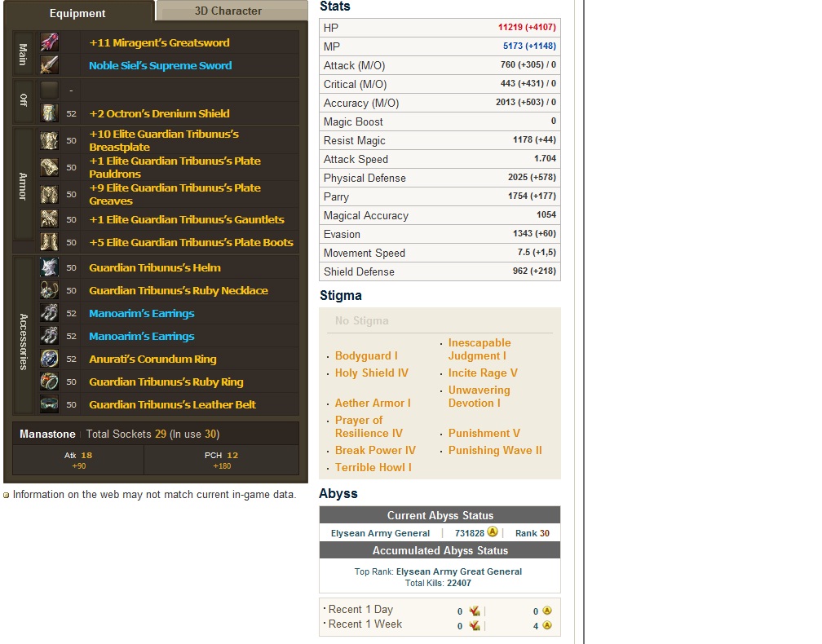Open Anurati's Corundum Ring link
This screenshot has height=644, width=822.
[x=152, y=359]
